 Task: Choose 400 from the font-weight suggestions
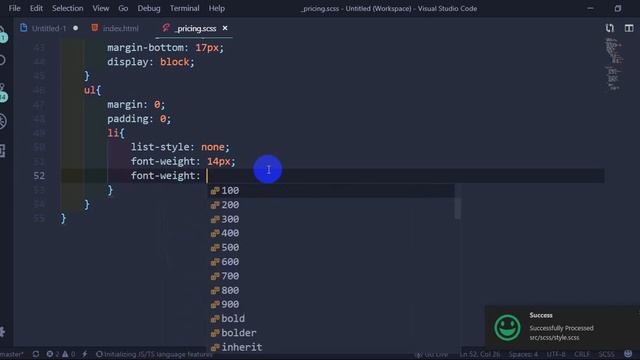(x=331, y=233)
